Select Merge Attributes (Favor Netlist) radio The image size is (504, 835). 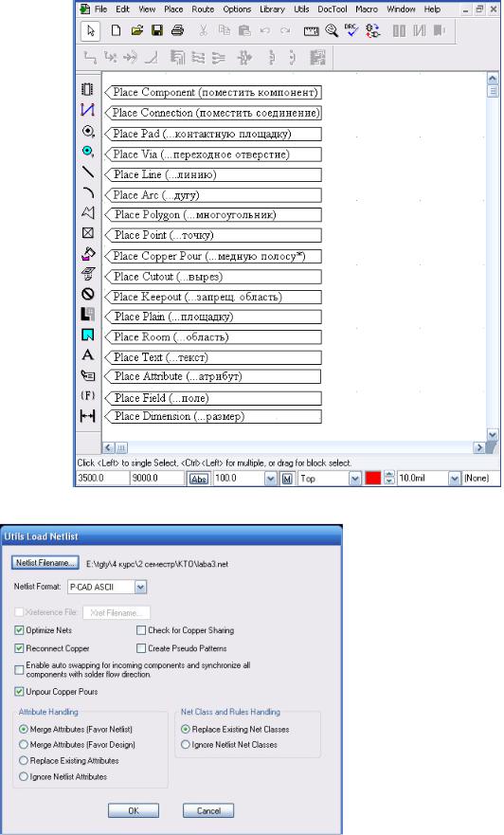[x=24, y=729]
